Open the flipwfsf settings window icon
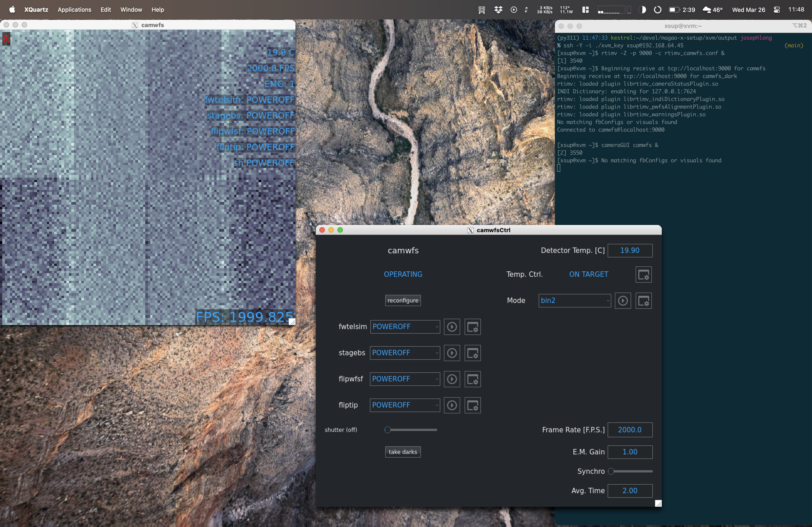Viewport: 812px width, 527px height. (x=473, y=379)
